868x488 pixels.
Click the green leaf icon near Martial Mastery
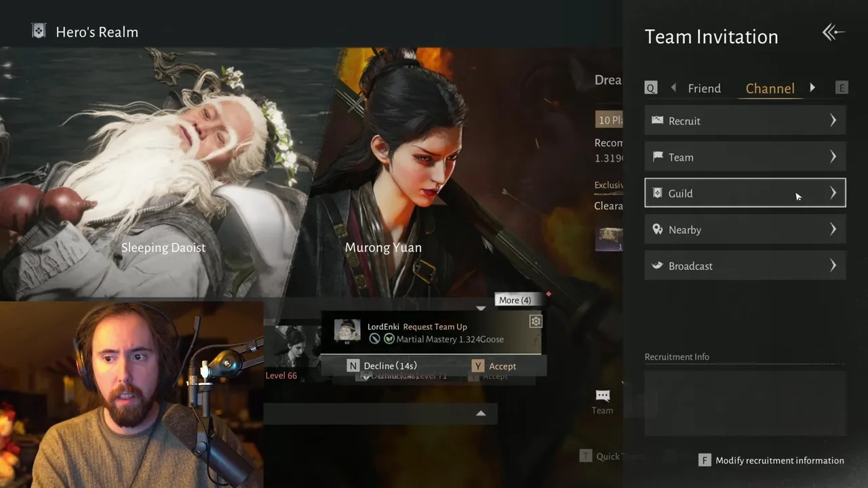[x=389, y=339]
